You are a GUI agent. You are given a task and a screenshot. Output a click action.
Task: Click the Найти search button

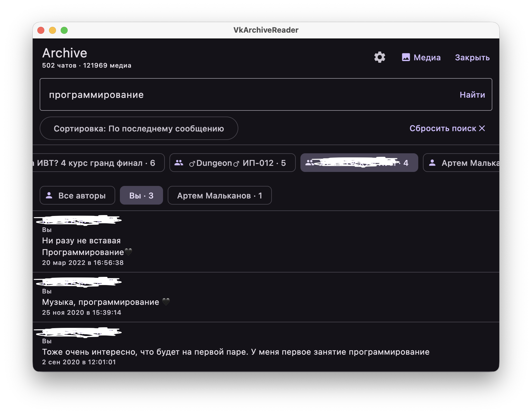[x=472, y=94]
